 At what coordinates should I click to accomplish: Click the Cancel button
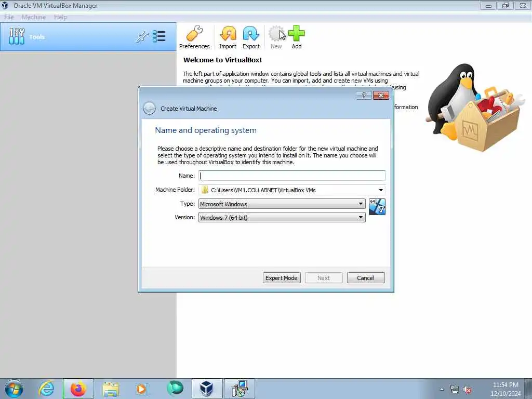click(x=366, y=278)
